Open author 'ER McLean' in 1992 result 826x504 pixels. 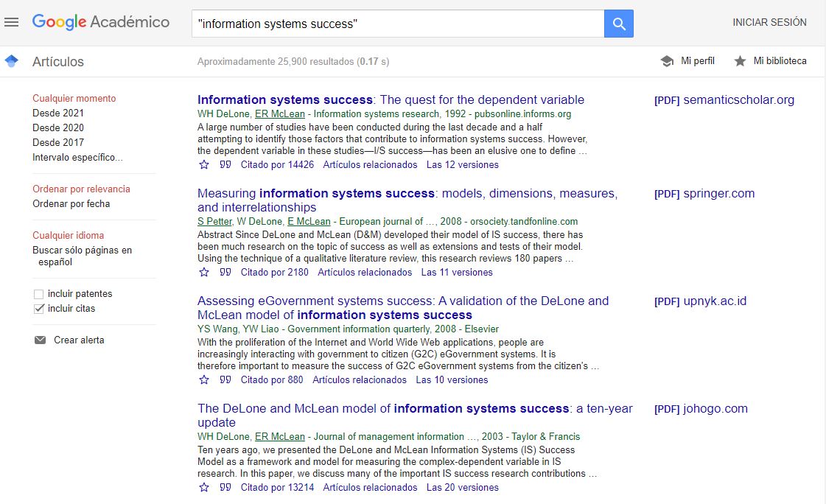click(x=280, y=113)
